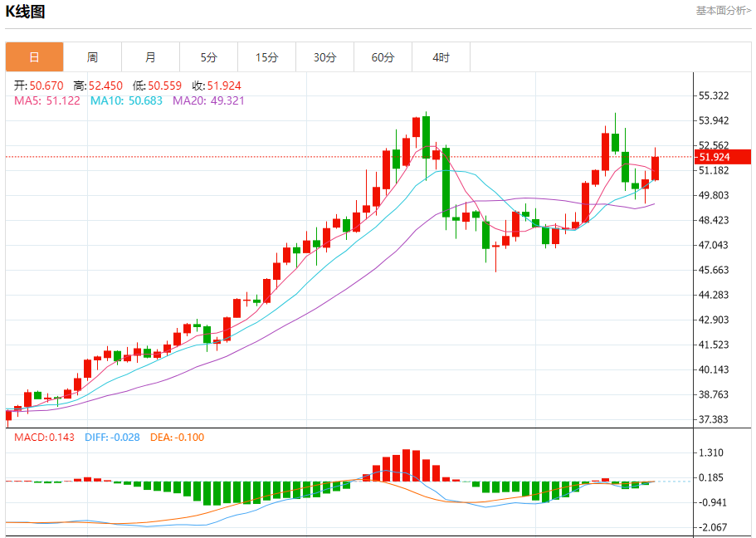Image resolution: width=756 pixels, height=538 pixels.
Task: Open the 60分 interval tab
Action: point(383,57)
